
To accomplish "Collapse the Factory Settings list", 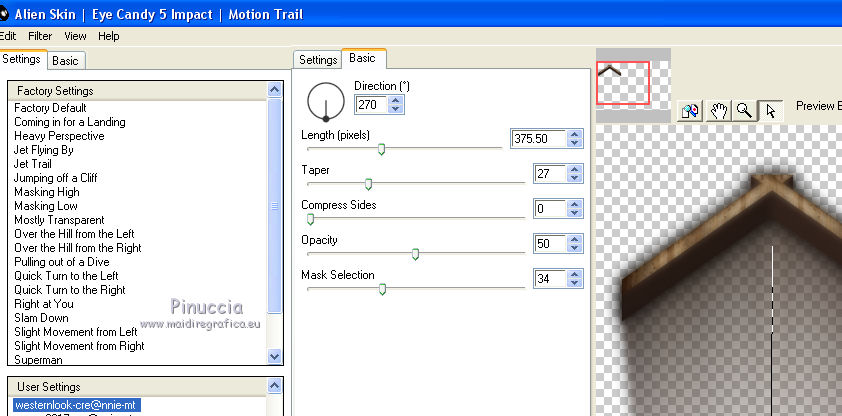I will tap(274, 90).
